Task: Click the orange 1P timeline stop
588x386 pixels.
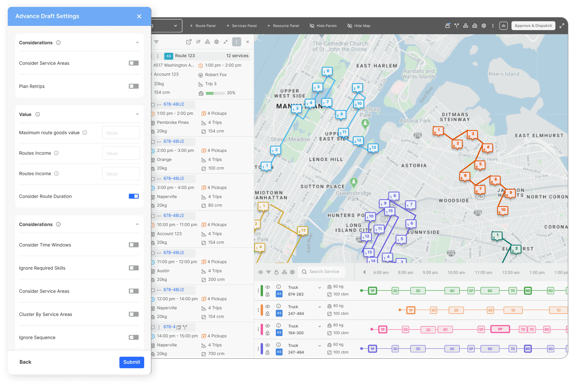Action: pyautogui.click(x=411, y=310)
